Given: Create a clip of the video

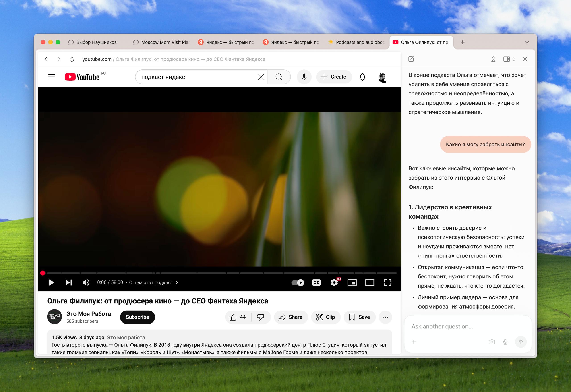Looking at the screenshot, I should click(x=326, y=317).
